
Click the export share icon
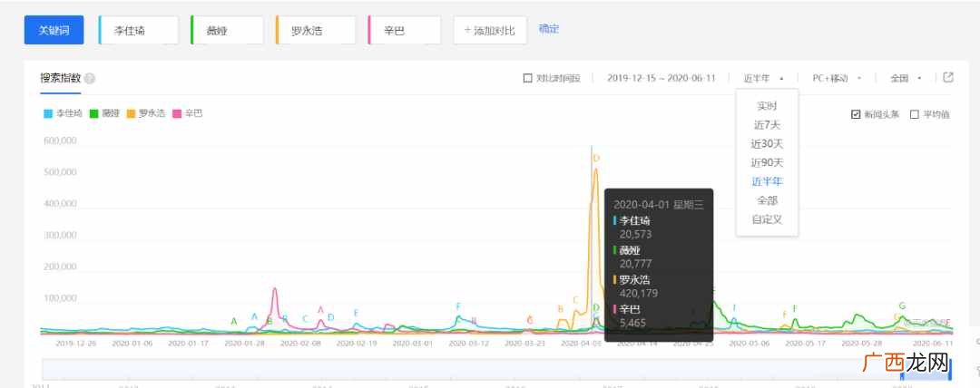point(948,77)
